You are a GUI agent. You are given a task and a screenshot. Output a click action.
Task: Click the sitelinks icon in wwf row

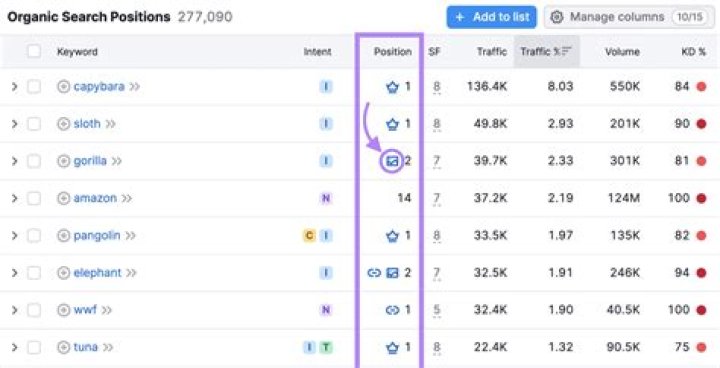pos(392,311)
